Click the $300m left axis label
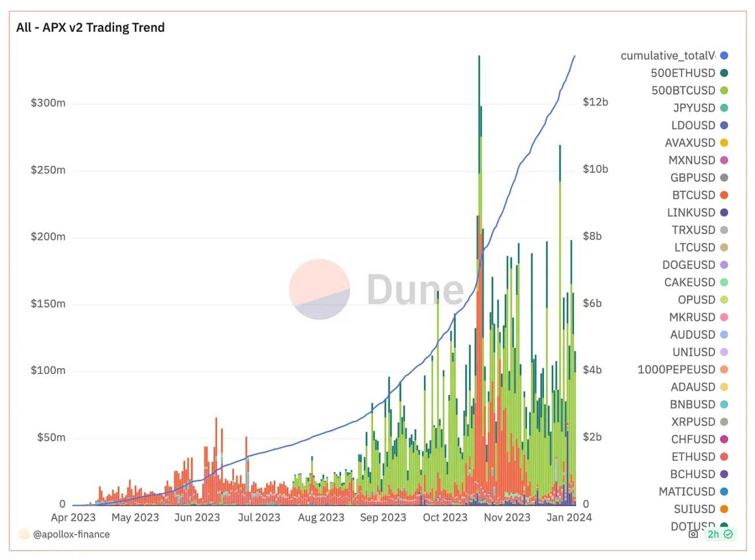Image resolution: width=755 pixels, height=560 pixels. point(48,103)
